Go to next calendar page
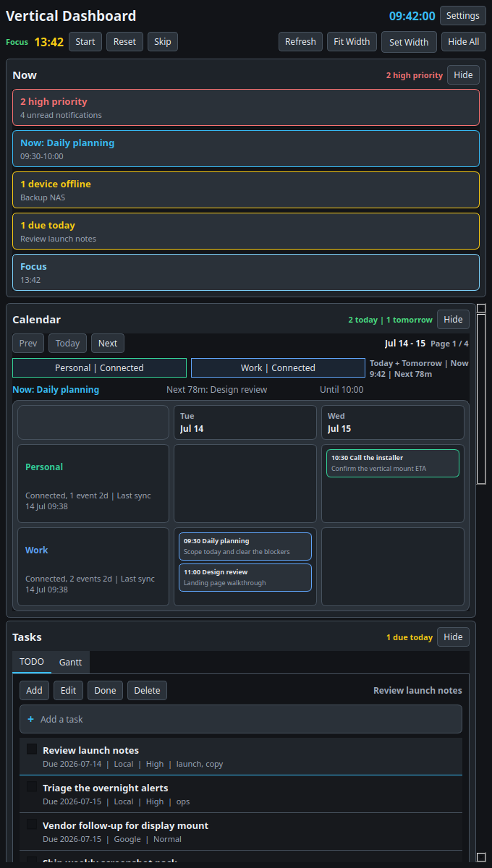492x868 pixels. pyautogui.click(x=108, y=344)
